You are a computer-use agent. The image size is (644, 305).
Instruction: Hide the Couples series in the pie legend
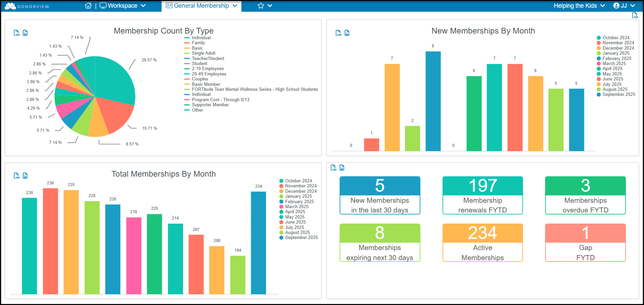click(196, 79)
